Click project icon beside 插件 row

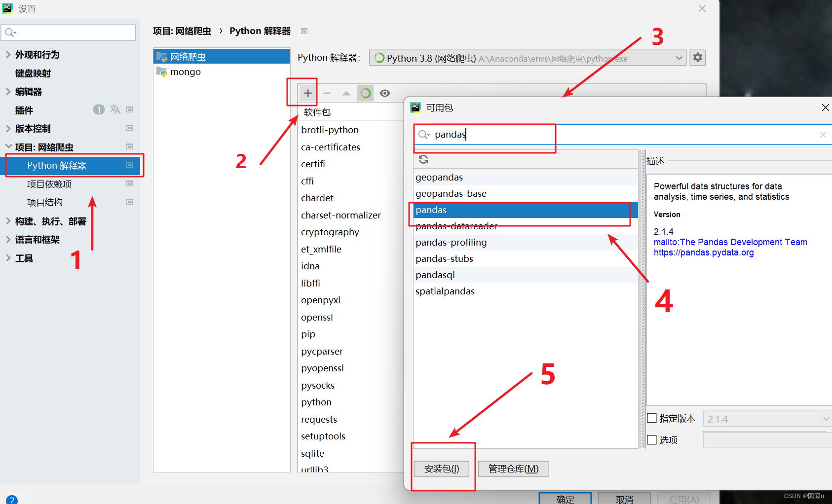point(130,109)
